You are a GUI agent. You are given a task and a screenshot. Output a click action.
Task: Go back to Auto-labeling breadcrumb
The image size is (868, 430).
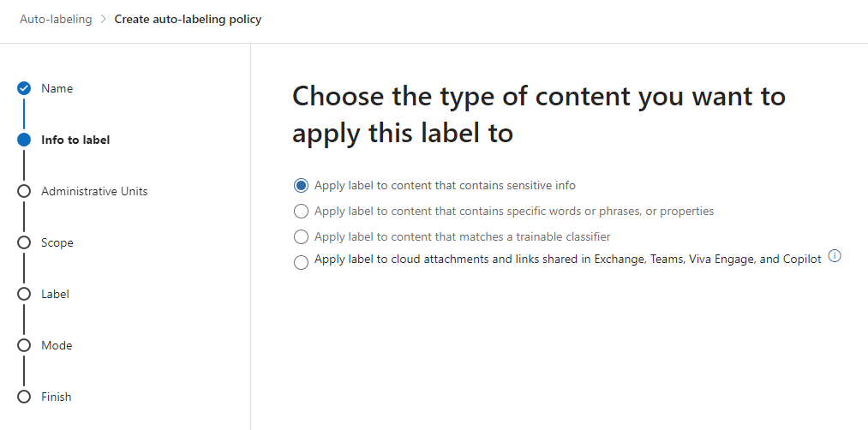point(56,20)
